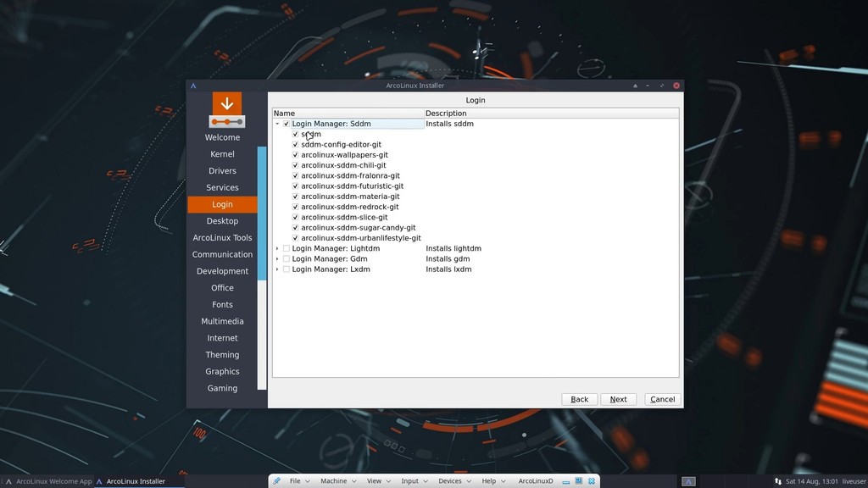Viewport: 868px width, 488px height.
Task: Minimize the ArcoLinux Installer window
Action: tap(648, 86)
